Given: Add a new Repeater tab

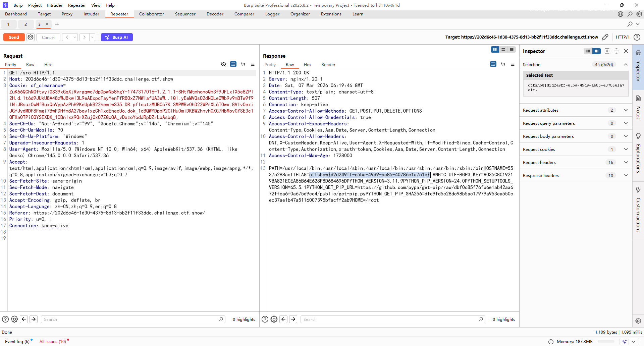Looking at the screenshot, I should [57, 24].
